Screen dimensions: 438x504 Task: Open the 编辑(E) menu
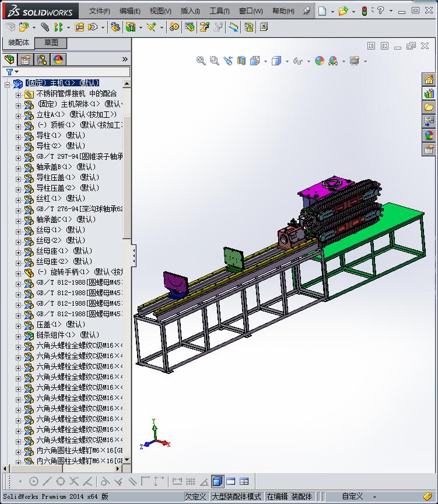pyautogui.click(x=130, y=11)
